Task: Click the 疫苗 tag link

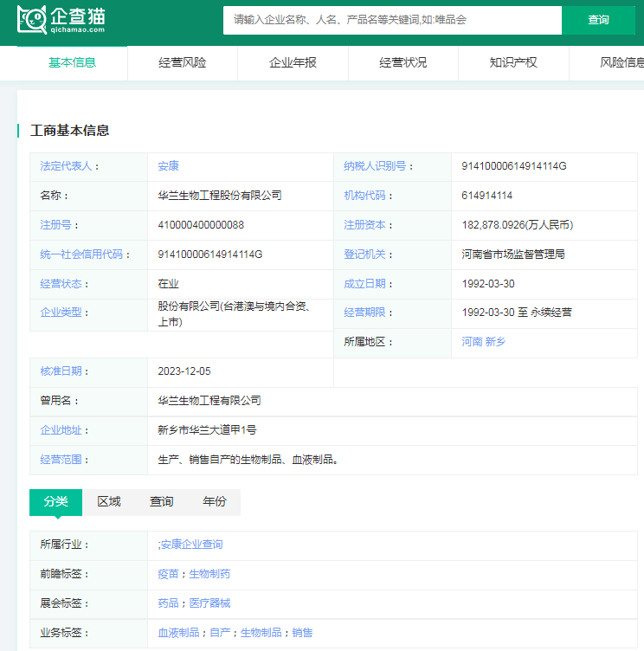Action: point(168,574)
